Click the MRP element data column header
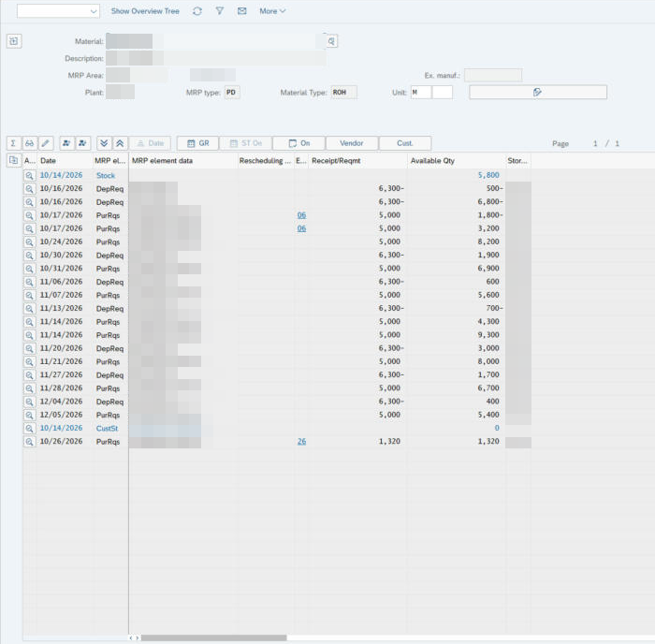This screenshot has height=644, width=655. point(183,160)
